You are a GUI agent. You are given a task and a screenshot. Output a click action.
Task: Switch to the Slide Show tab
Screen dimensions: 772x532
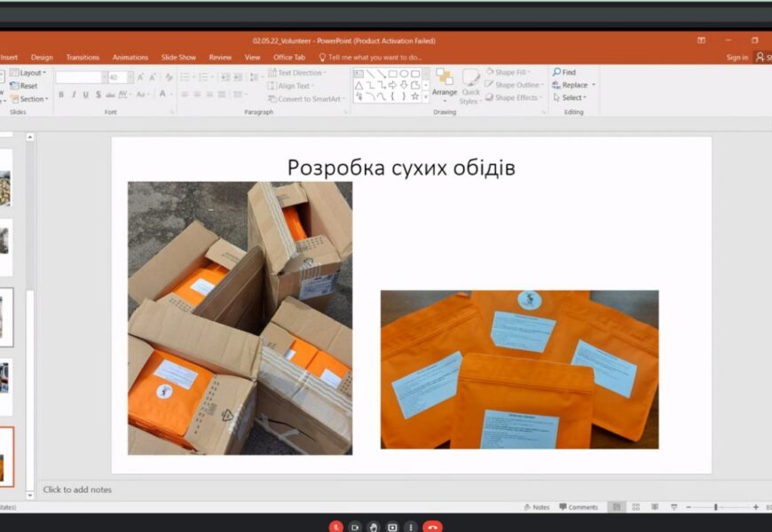coord(178,57)
